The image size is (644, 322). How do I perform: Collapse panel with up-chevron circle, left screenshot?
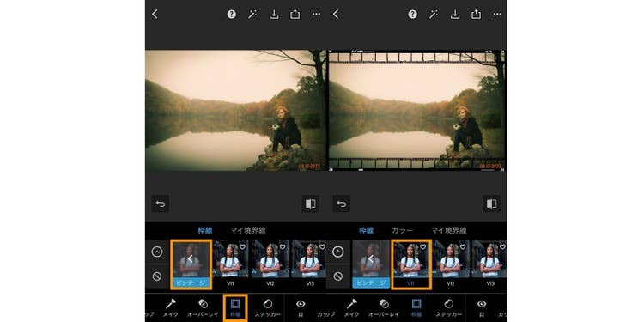tap(157, 252)
